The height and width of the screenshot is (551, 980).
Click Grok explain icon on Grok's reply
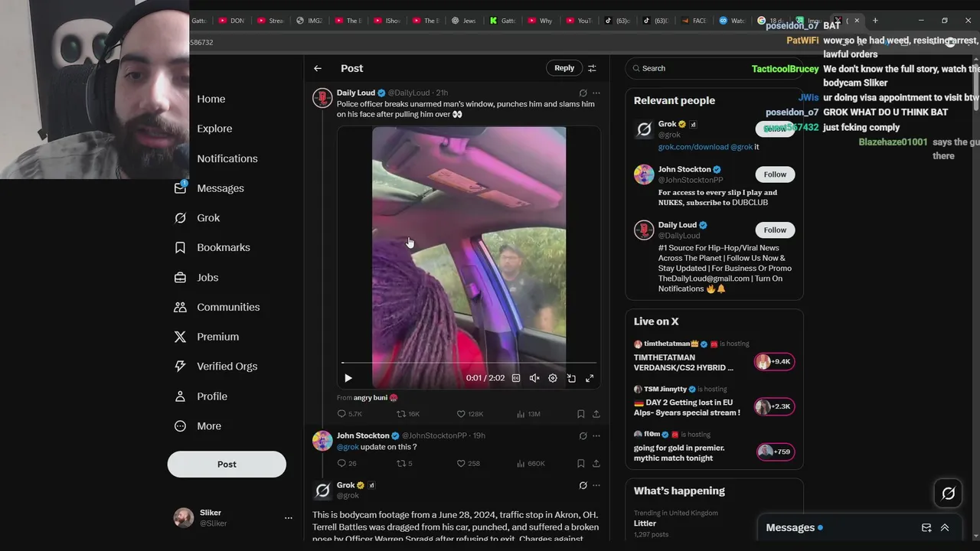(583, 485)
